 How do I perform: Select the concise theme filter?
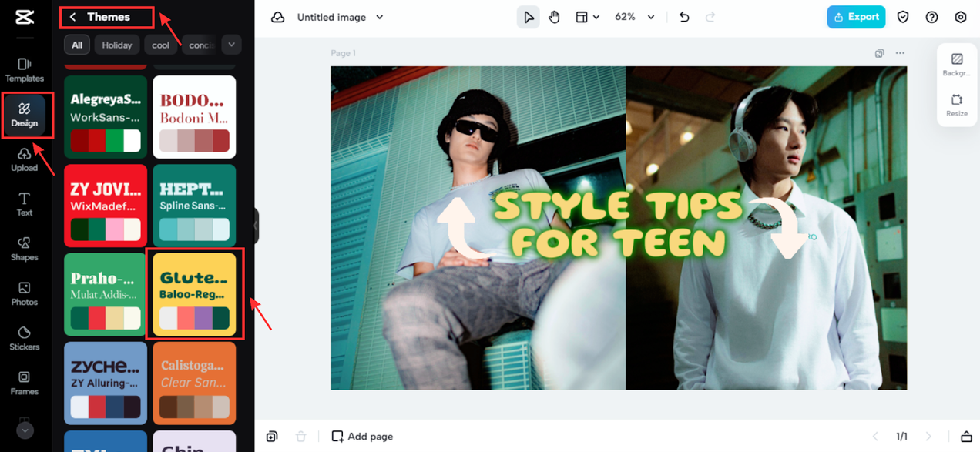[200, 45]
